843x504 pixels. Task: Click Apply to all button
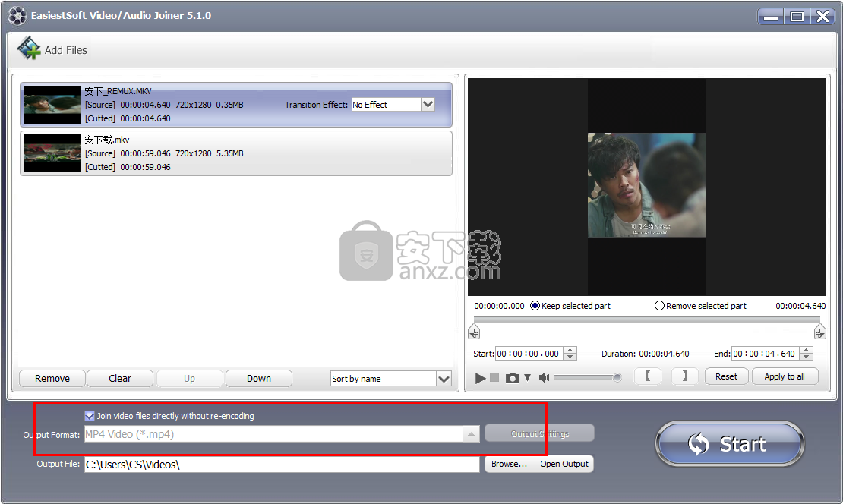785,376
